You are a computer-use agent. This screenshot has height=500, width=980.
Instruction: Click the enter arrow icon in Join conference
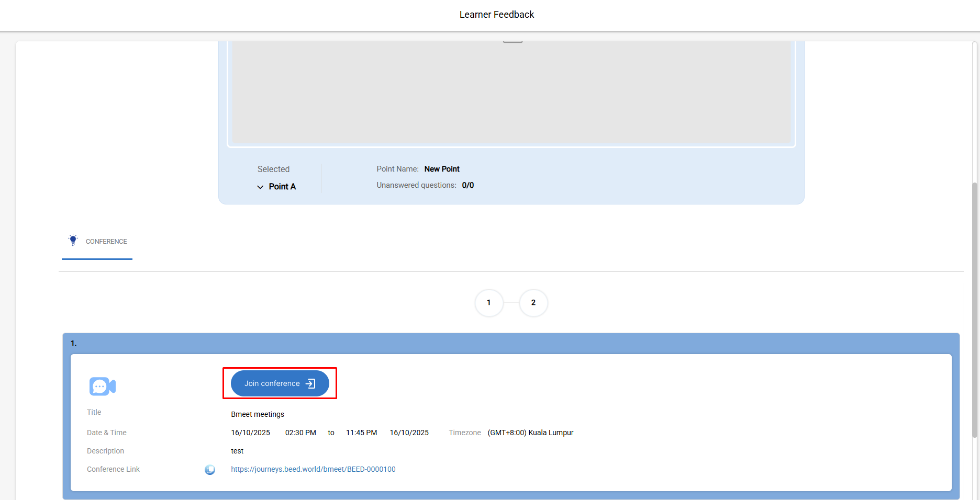coord(310,383)
